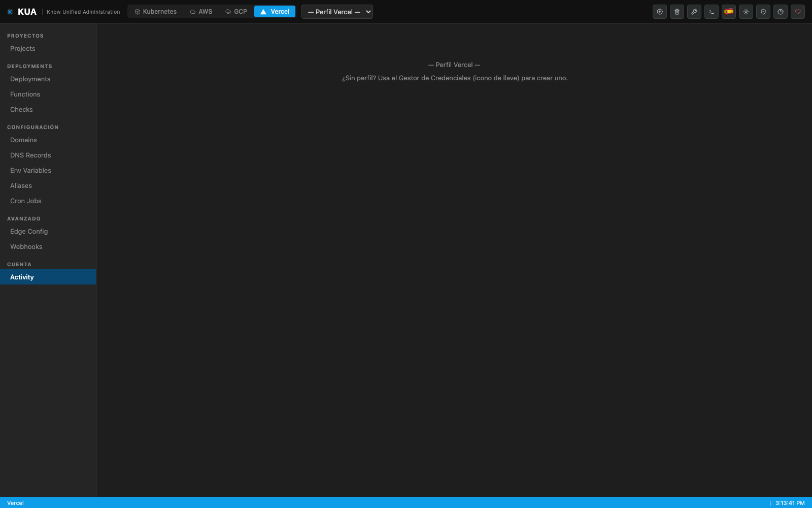The width and height of the screenshot is (812, 508).
Task: Go to Edge Config in the sidebar
Action: click(x=48, y=232)
